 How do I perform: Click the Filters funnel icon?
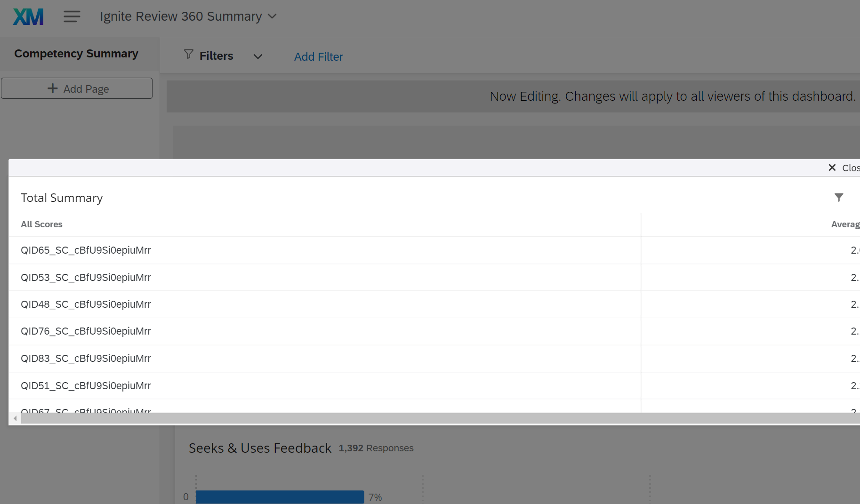[x=189, y=55]
